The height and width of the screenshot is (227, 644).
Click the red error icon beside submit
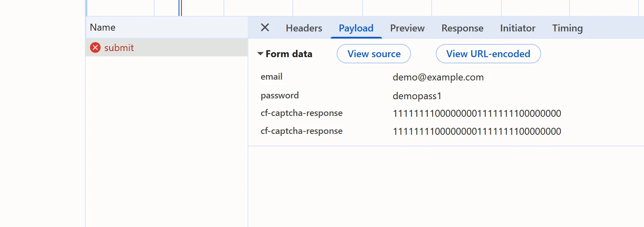(x=95, y=48)
